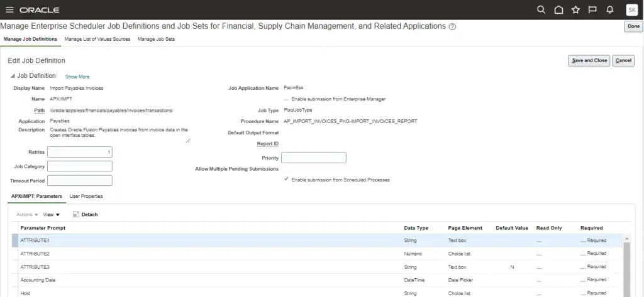
Task: Open the View dropdown menu
Action: [52, 215]
